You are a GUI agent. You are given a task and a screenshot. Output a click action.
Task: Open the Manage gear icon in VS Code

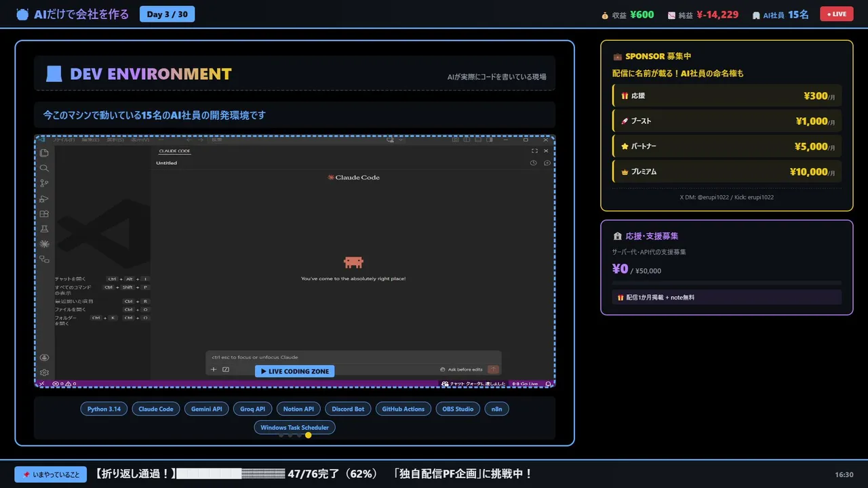44,372
